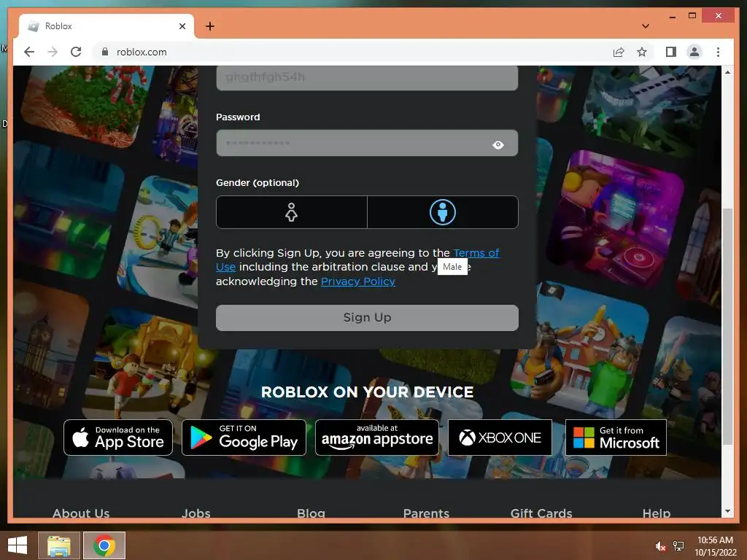Show the password with the eye icon
The width and height of the screenshot is (747, 560).
point(498,145)
